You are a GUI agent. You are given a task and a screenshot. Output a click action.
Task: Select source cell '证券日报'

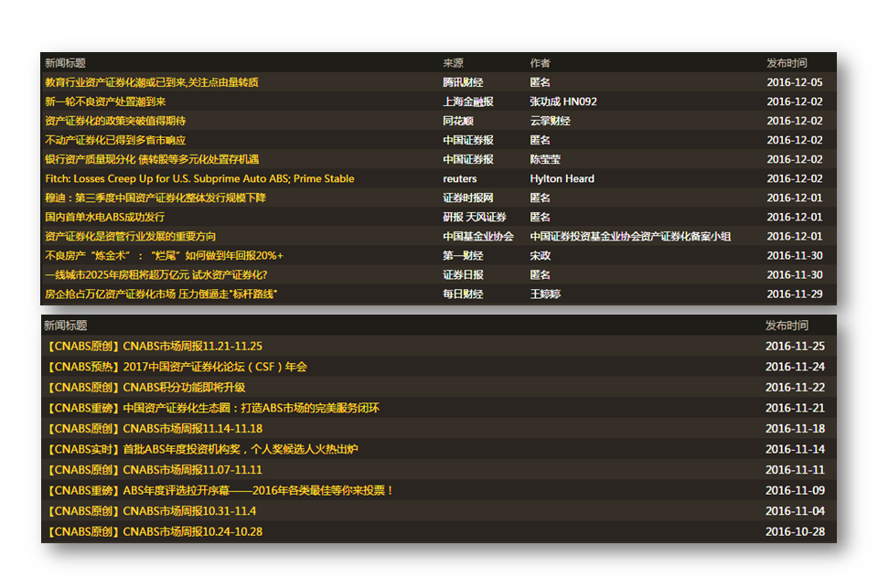(x=463, y=275)
